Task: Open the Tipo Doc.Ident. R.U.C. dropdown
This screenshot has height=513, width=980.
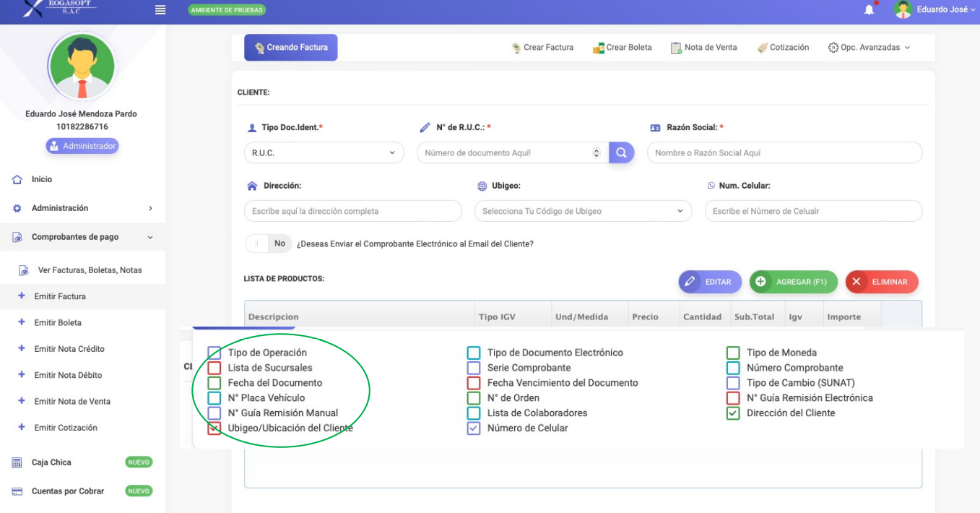Action: coord(324,153)
